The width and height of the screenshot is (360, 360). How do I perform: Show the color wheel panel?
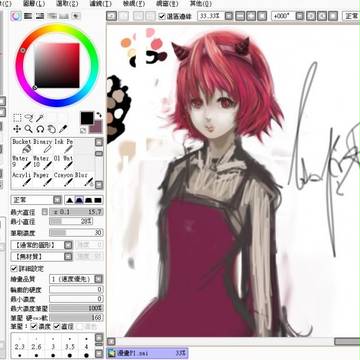pyautogui.click(x=16, y=16)
